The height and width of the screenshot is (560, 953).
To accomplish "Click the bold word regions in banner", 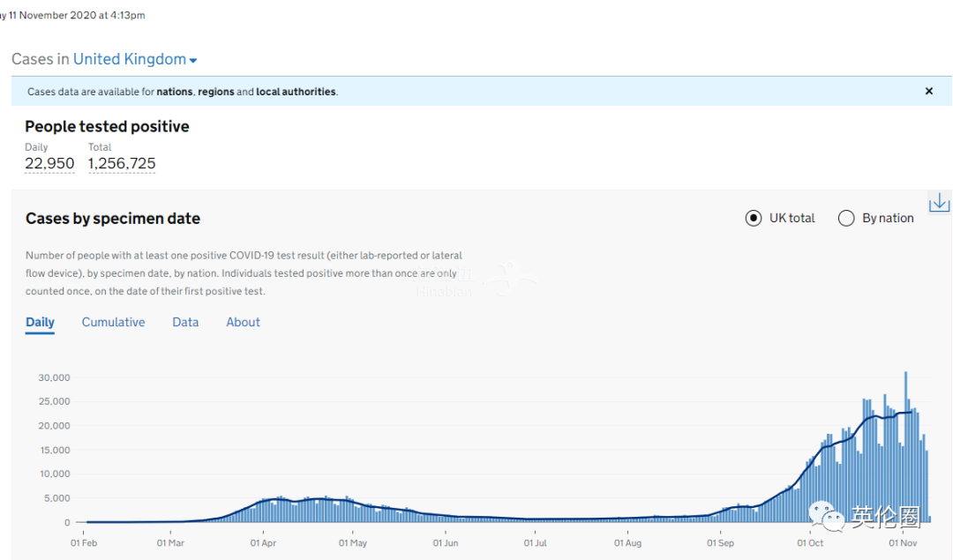I will [x=216, y=92].
